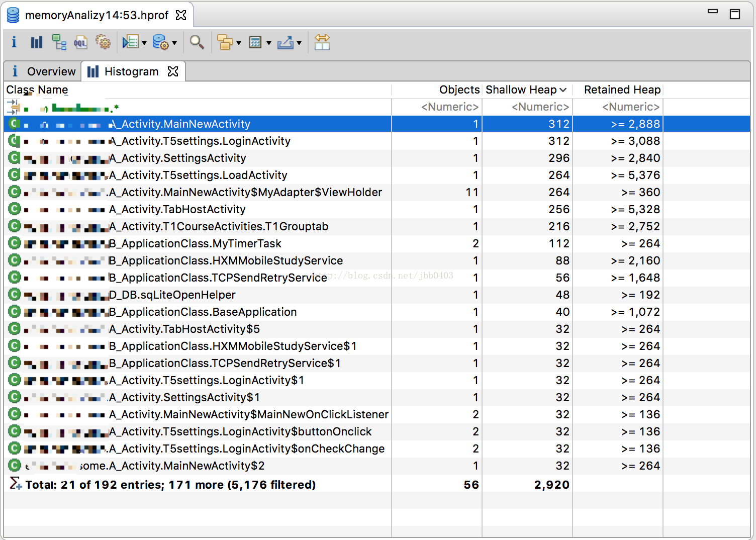The width and height of the screenshot is (756, 540).
Task: Select the B_ApplicationClass.MyTimerTask row
Action: click(x=377, y=244)
